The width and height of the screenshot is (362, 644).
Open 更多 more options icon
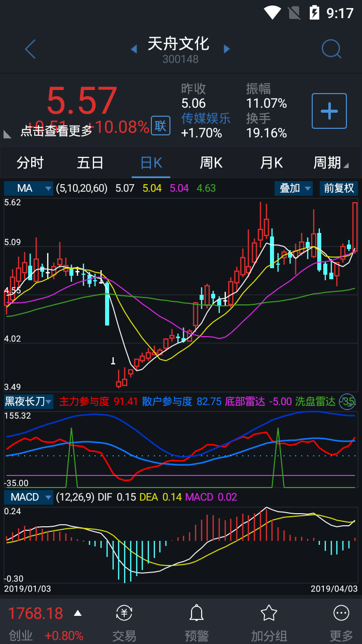[341, 613]
